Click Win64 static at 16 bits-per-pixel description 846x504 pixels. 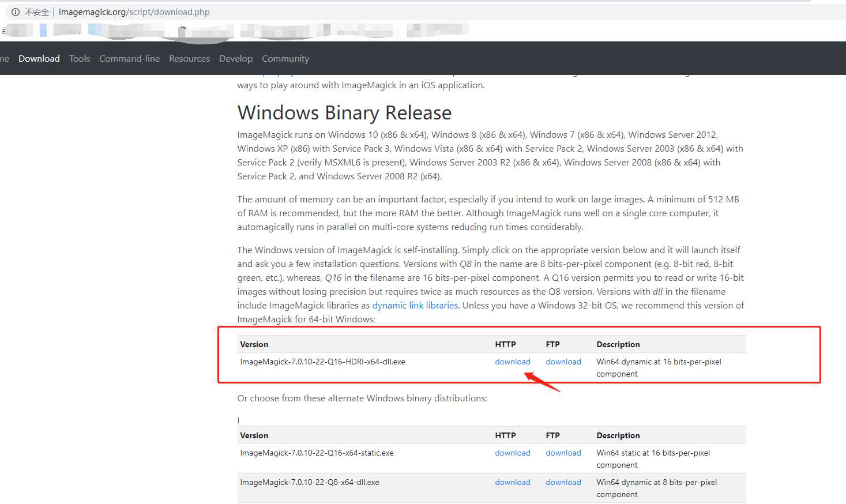[653, 459]
